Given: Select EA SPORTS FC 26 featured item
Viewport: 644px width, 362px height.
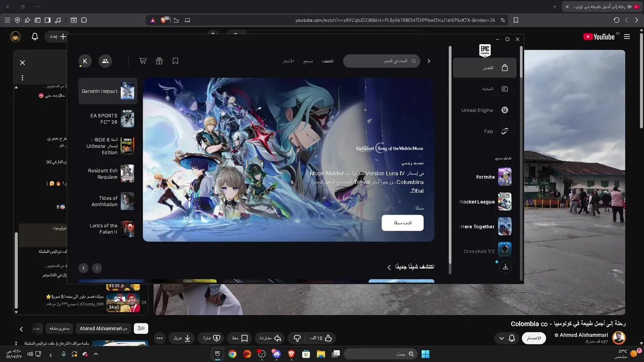Looking at the screenshot, I should [x=108, y=119].
